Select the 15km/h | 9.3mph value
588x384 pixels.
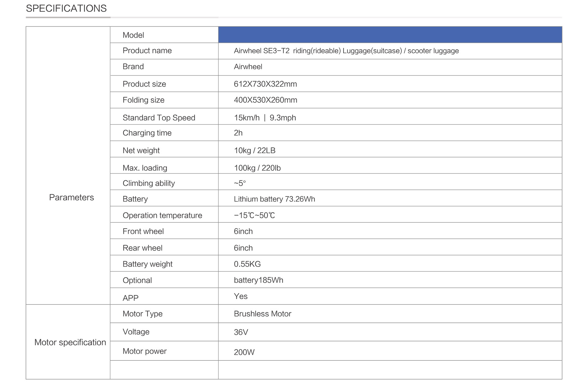(265, 118)
